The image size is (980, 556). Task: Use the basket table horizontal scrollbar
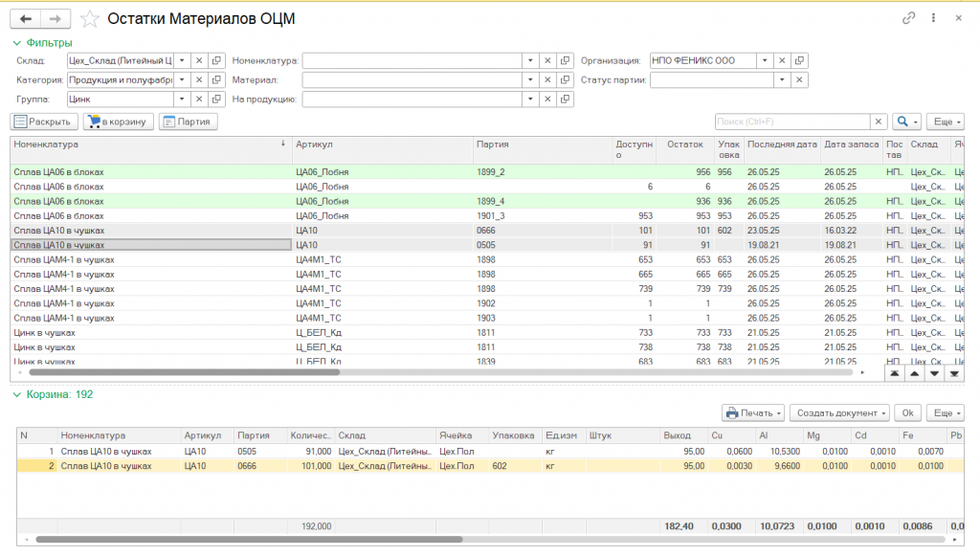[x=249, y=539]
